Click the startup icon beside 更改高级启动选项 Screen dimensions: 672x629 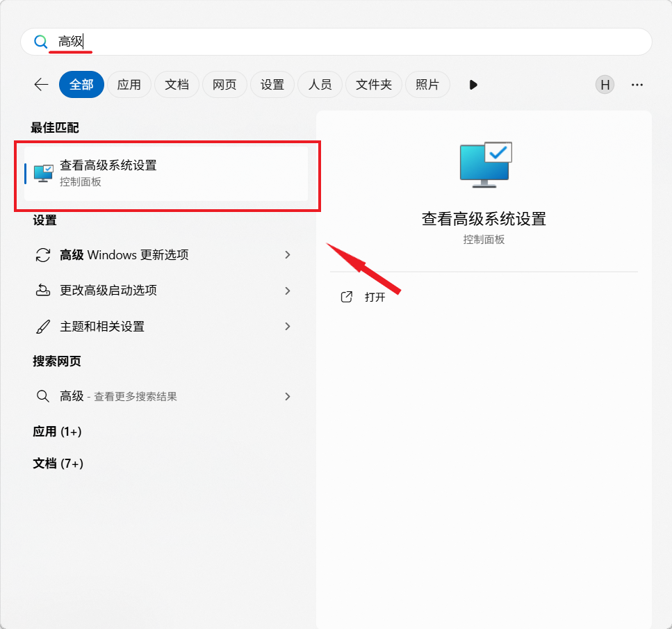42,291
